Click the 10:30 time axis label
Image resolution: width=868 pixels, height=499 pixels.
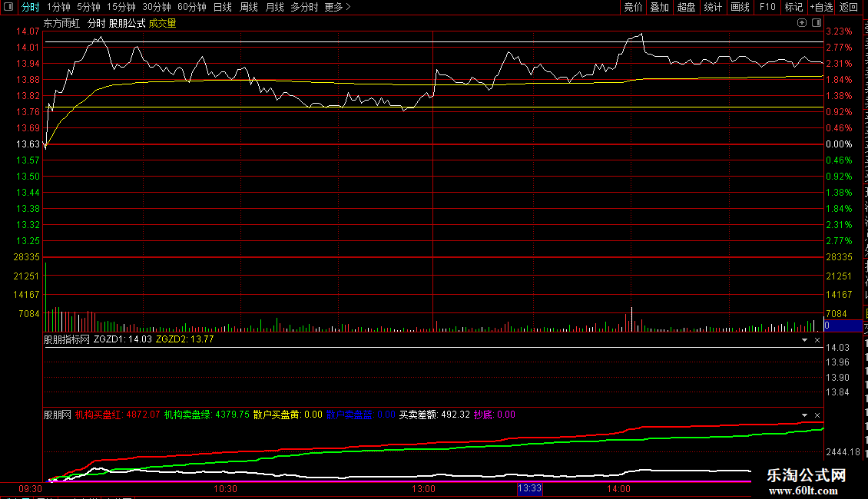225,488
